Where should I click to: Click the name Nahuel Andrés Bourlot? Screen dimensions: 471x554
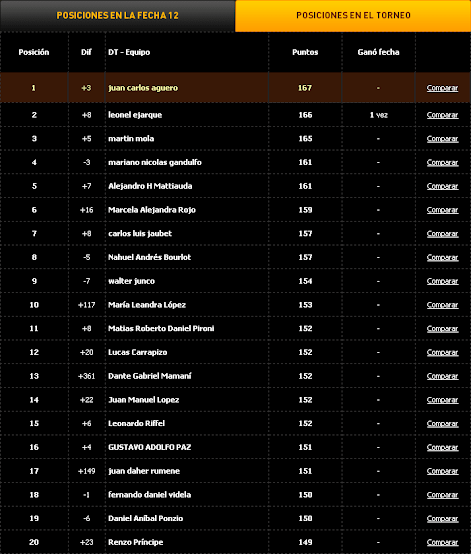coord(149,257)
